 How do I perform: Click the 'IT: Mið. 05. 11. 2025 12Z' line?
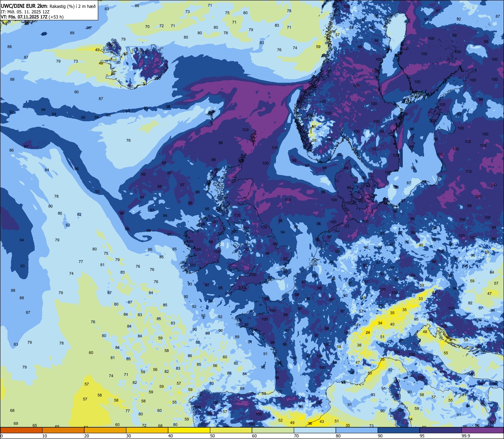tap(25, 11)
